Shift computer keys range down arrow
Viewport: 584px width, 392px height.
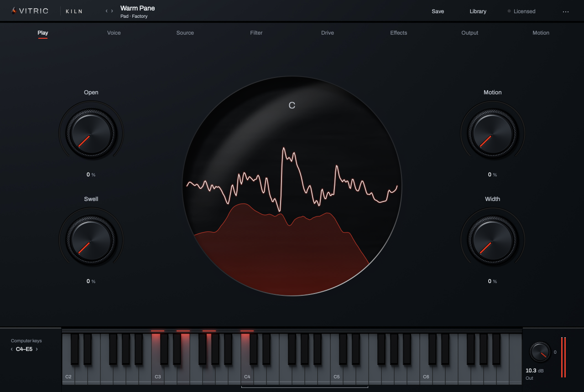coord(12,349)
